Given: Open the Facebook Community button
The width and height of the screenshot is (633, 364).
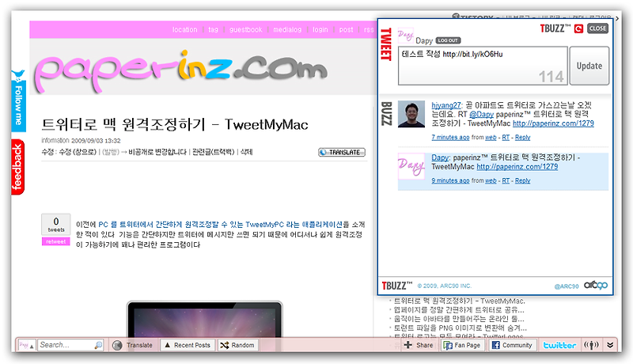Looking at the screenshot, I should tap(512, 345).
